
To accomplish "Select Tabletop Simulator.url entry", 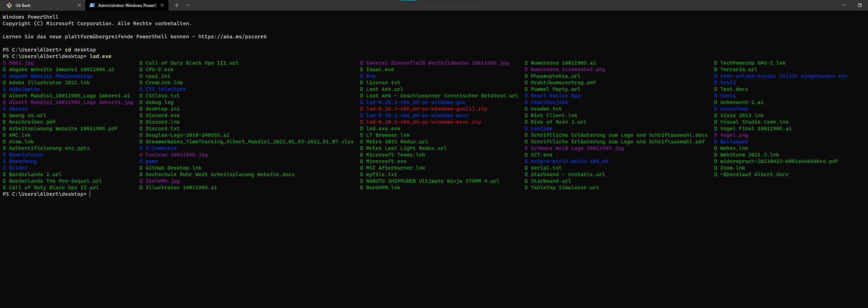I will [565, 187].
